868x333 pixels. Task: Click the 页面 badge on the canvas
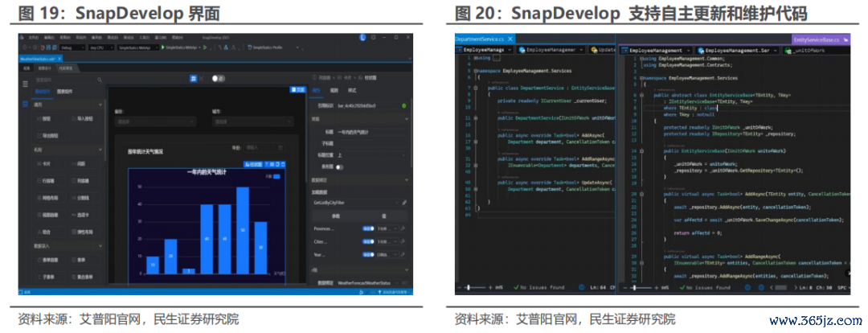pos(297,90)
